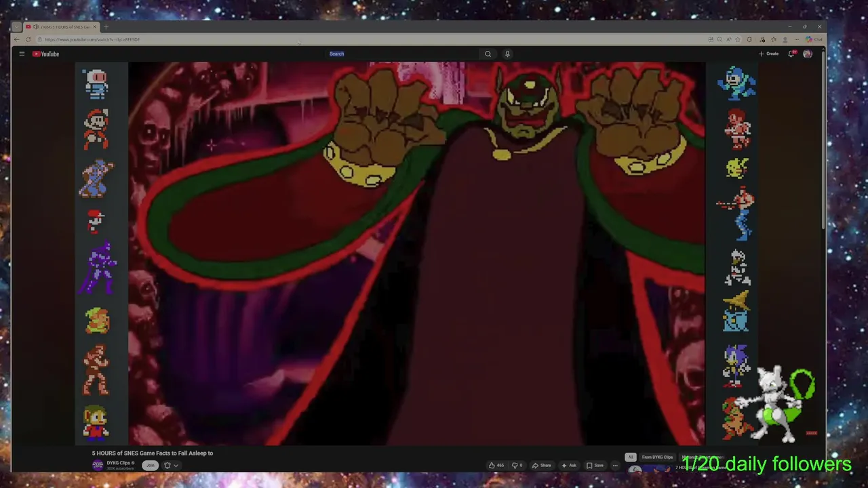This screenshot has width=868, height=488.
Task: Start voice search with microphone icon
Action: click(x=507, y=54)
